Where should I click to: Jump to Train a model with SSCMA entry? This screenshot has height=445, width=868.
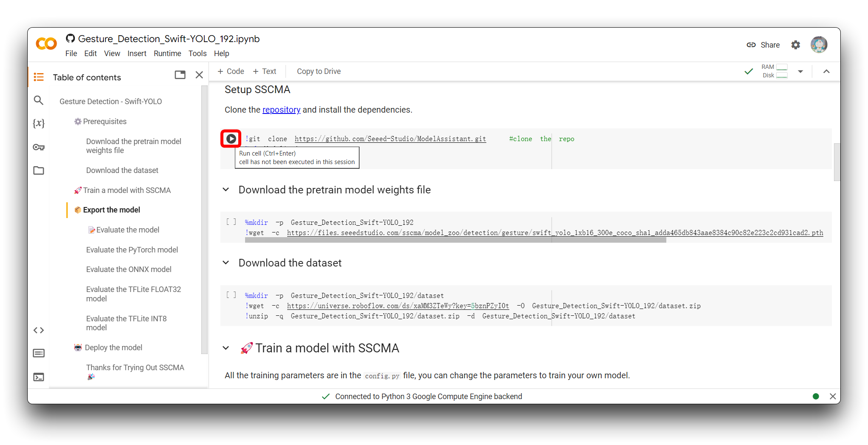(x=122, y=190)
